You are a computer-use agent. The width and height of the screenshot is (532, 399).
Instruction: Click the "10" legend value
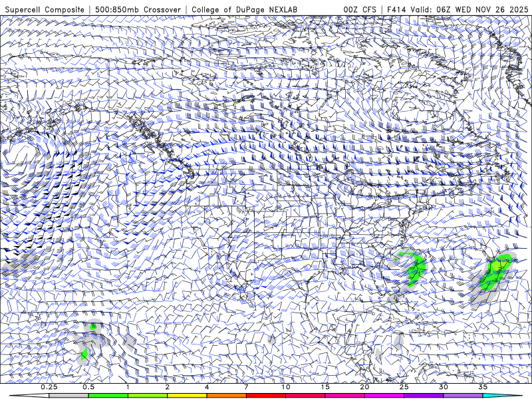[286, 387]
